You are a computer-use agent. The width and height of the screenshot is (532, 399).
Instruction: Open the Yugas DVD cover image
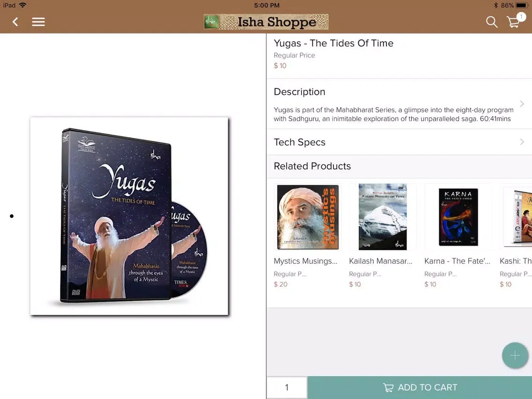tap(129, 216)
